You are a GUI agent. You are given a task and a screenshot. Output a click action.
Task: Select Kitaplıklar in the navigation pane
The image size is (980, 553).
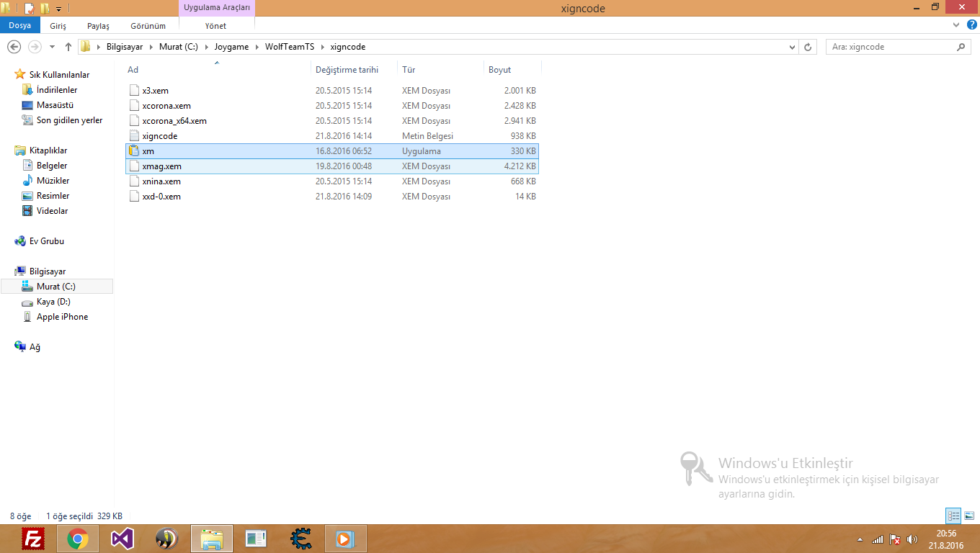[48, 150]
